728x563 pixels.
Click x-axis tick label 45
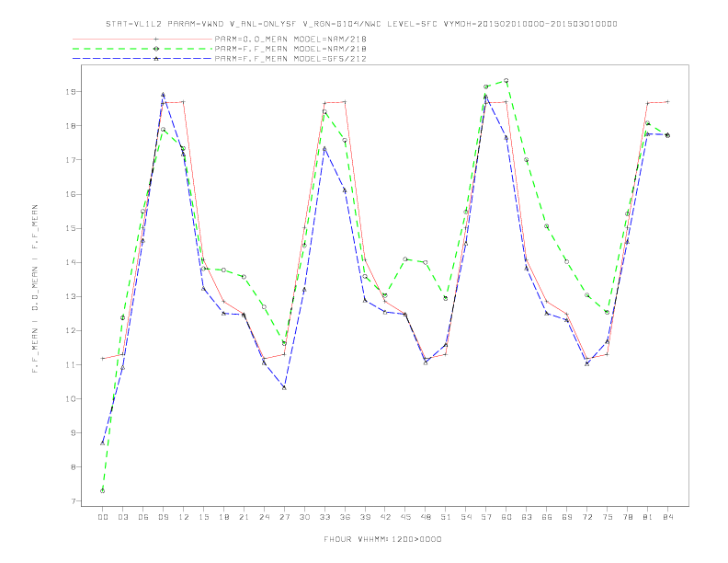[405, 517]
